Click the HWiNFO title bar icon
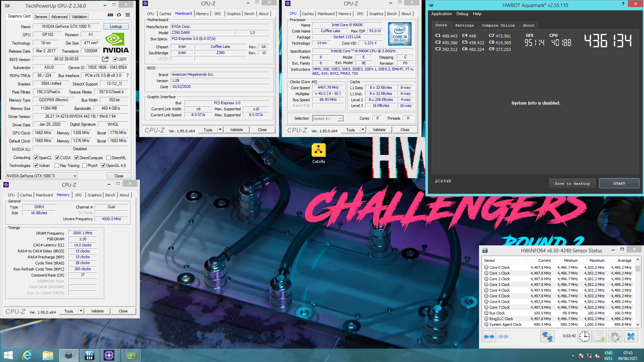 point(485,250)
